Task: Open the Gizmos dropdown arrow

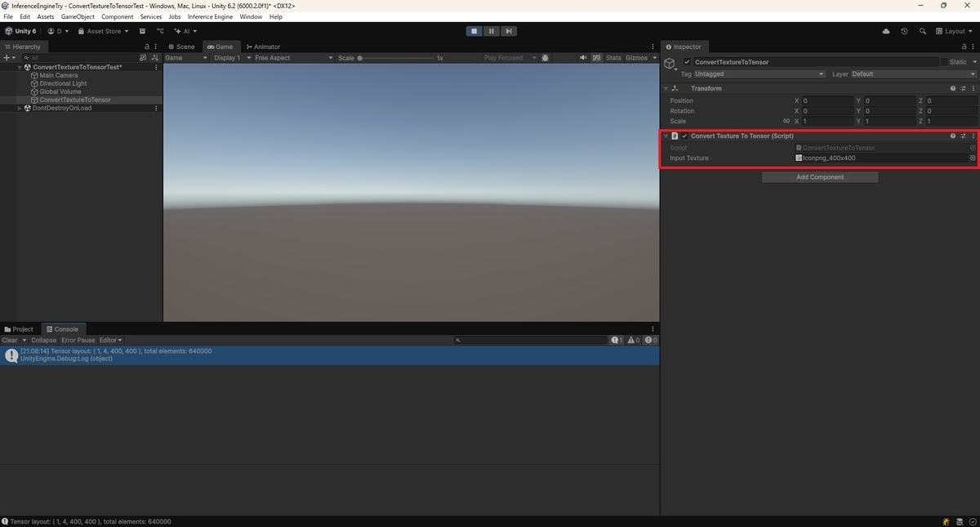Action: pos(654,58)
